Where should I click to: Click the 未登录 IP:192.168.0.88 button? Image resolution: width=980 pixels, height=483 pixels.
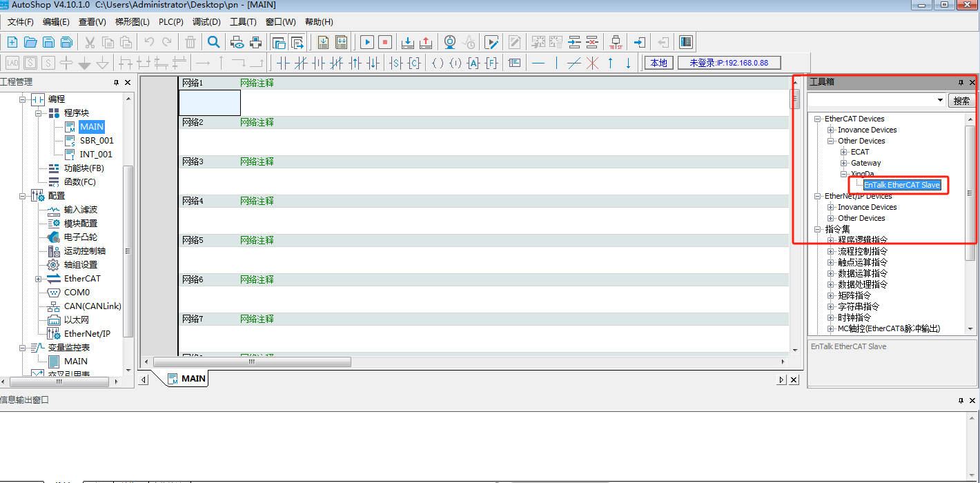tap(729, 63)
